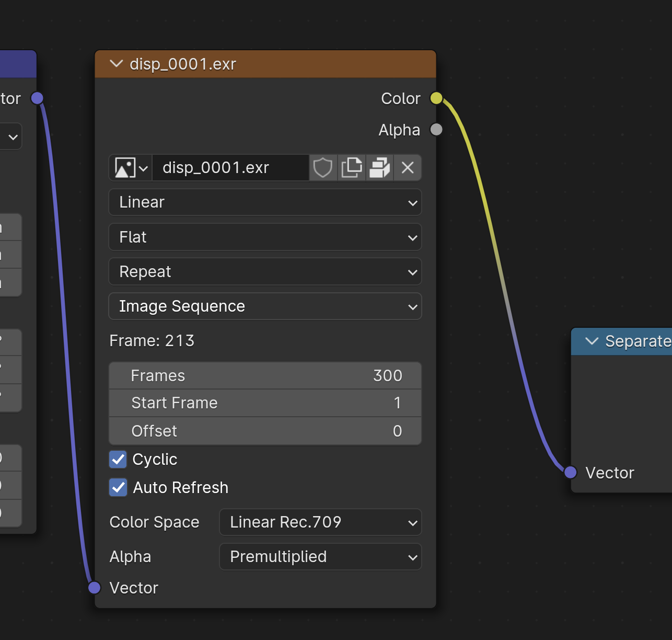672x640 pixels.
Task: Click the Frames value field 300
Action: tap(265, 375)
